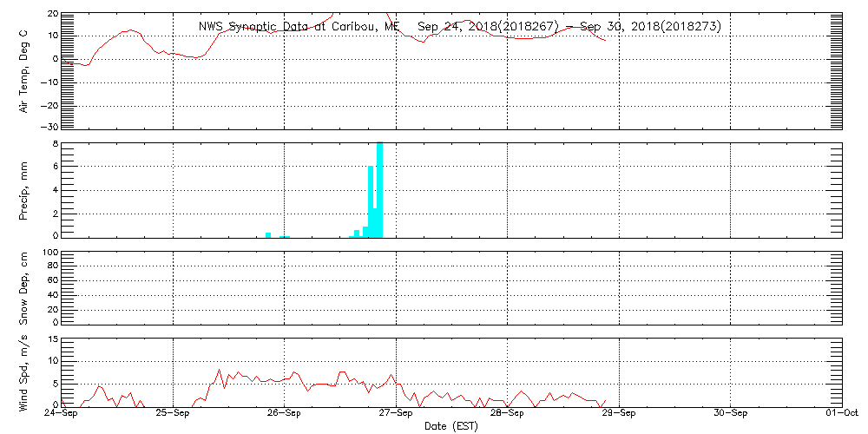Screen dimensions: 868x434
Task: Click the 'Wind Spd, m/s' axis label
Action: click(x=23, y=373)
